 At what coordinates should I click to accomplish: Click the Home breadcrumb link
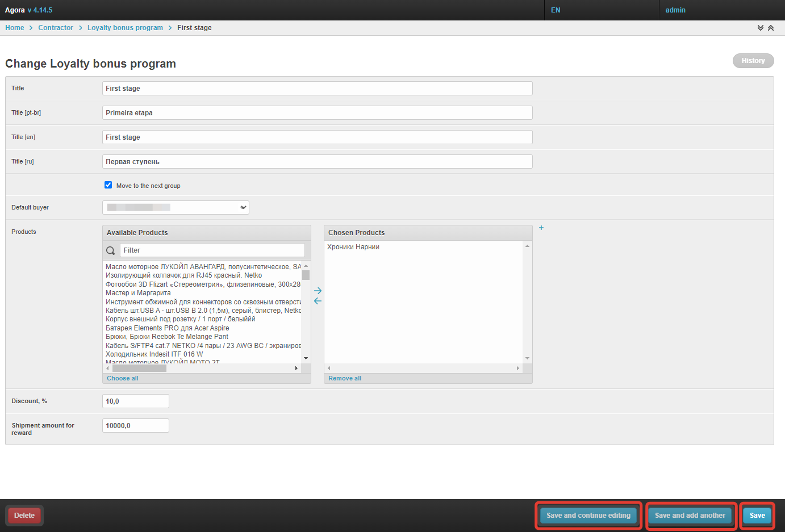(x=15, y=28)
